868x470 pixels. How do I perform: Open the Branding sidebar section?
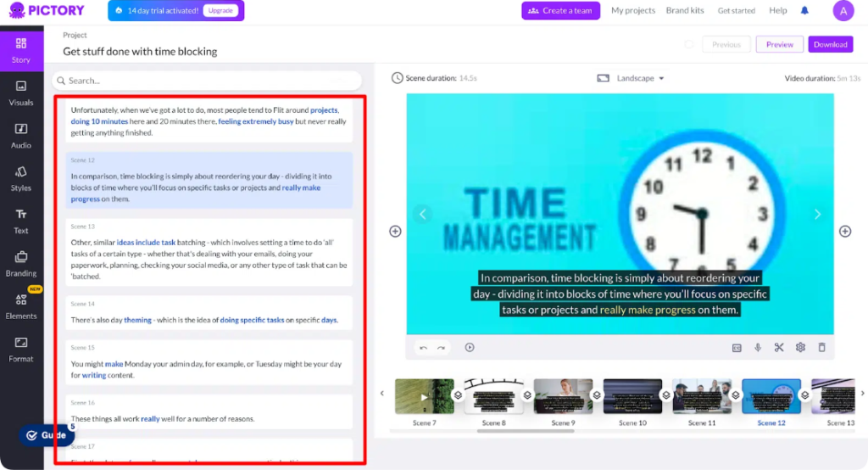click(x=21, y=263)
